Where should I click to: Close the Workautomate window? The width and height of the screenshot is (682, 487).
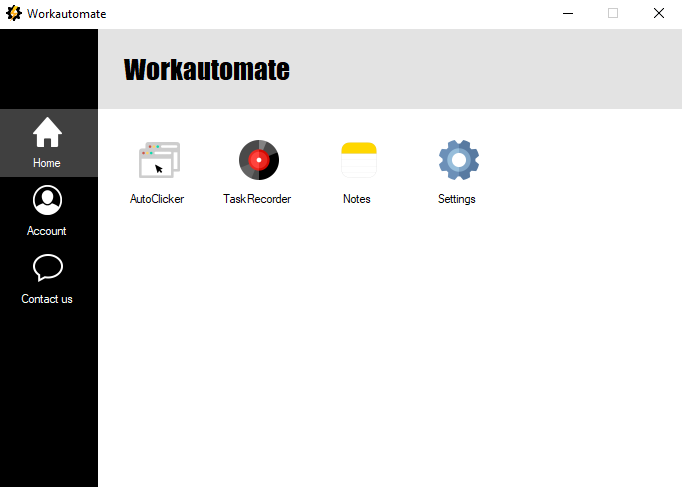pyautogui.click(x=659, y=13)
